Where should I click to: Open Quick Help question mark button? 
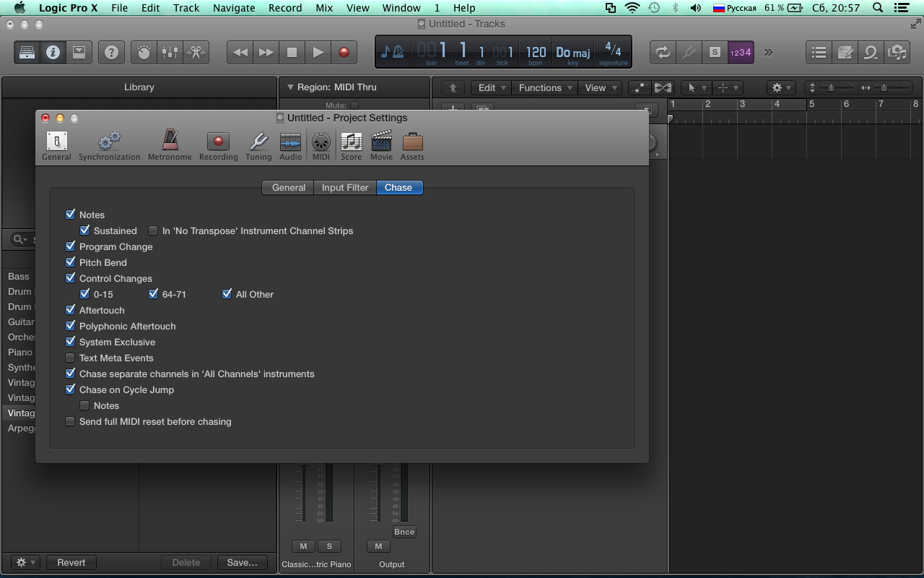click(x=111, y=52)
